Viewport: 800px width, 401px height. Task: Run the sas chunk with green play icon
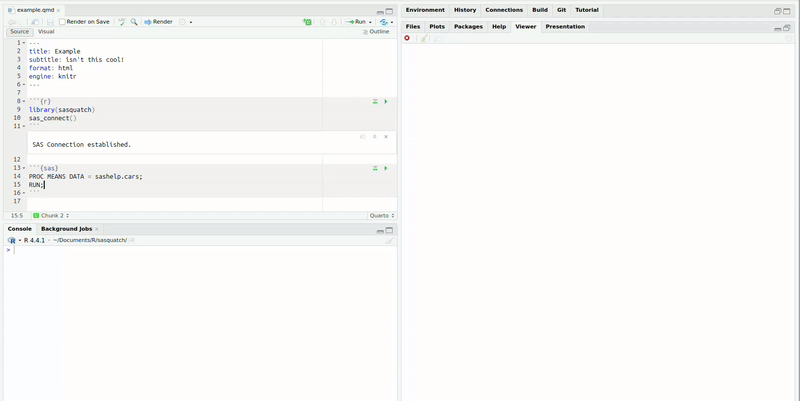click(x=386, y=168)
